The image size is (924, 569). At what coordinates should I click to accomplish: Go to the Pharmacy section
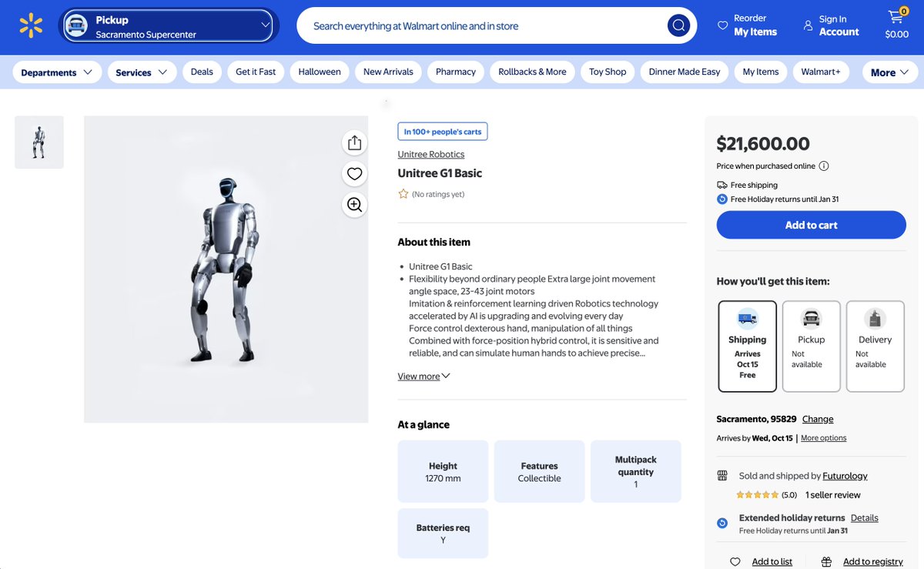456,72
